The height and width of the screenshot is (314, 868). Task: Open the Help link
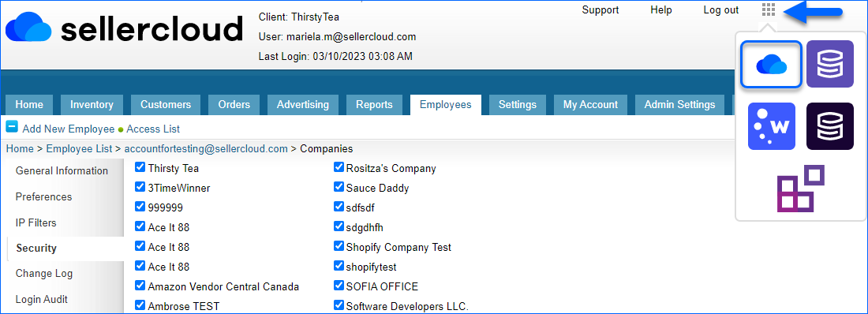(x=661, y=10)
